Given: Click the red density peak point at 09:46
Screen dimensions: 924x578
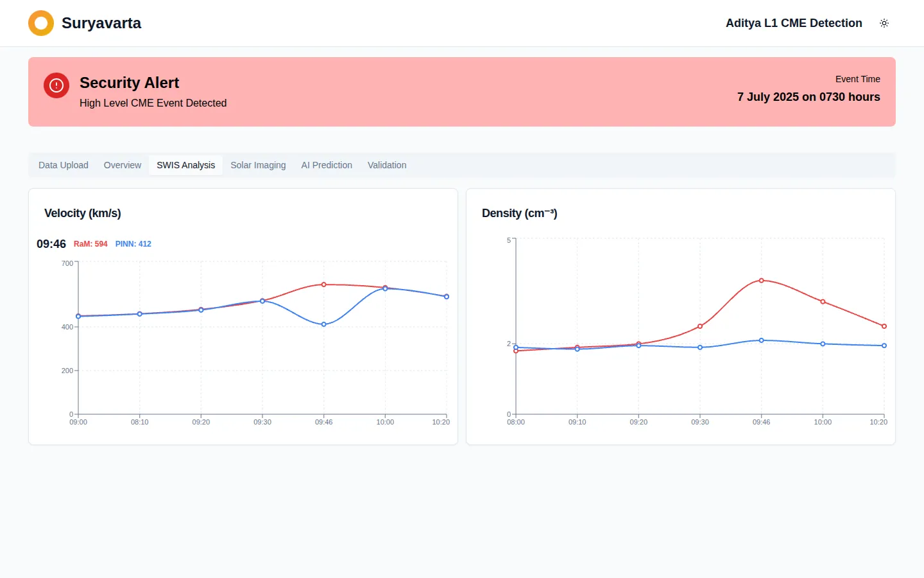Looking at the screenshot, I should [762, 281].
